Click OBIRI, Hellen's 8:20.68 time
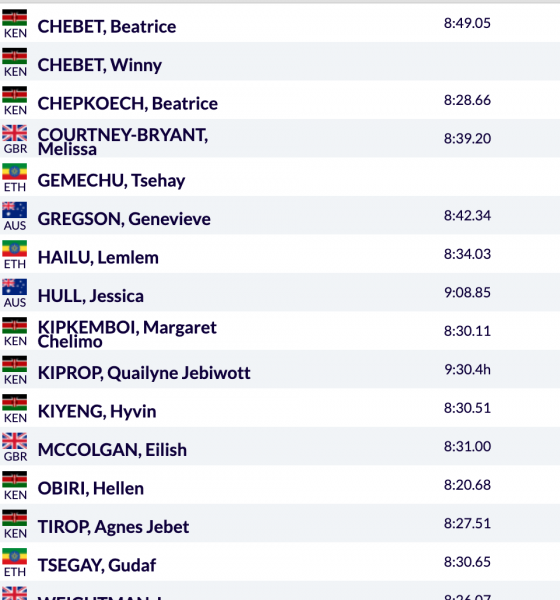560x600 pixels. [x=467, y=485]
